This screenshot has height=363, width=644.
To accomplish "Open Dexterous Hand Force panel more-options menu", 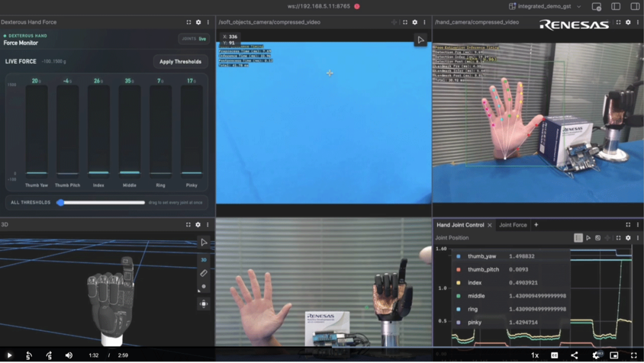I will pos(208,22).
